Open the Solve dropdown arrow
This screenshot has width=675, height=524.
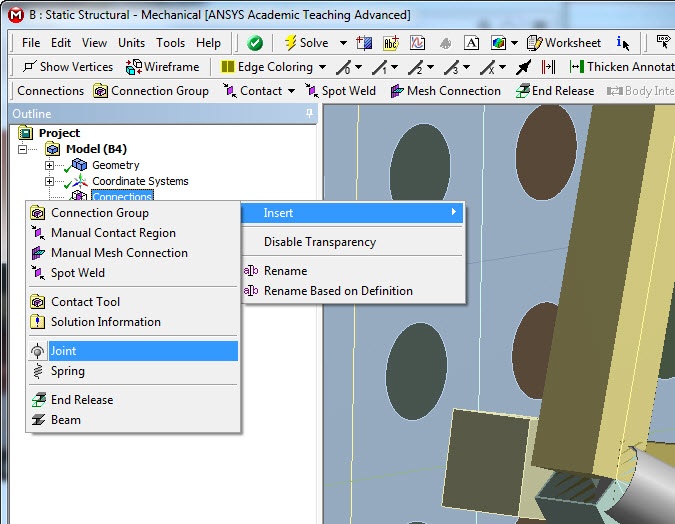pyautogui.click(x=343, y=43)
